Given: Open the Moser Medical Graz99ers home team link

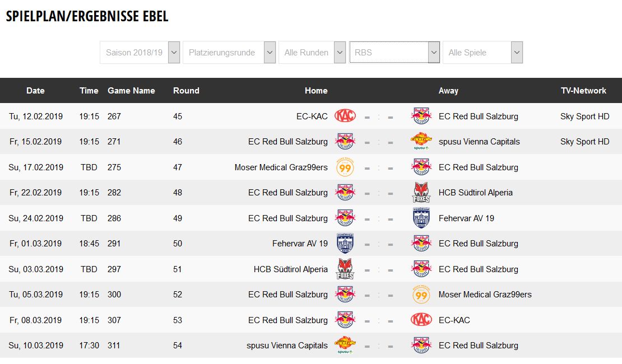Looking at the screenshot, I should coord(281,167).
